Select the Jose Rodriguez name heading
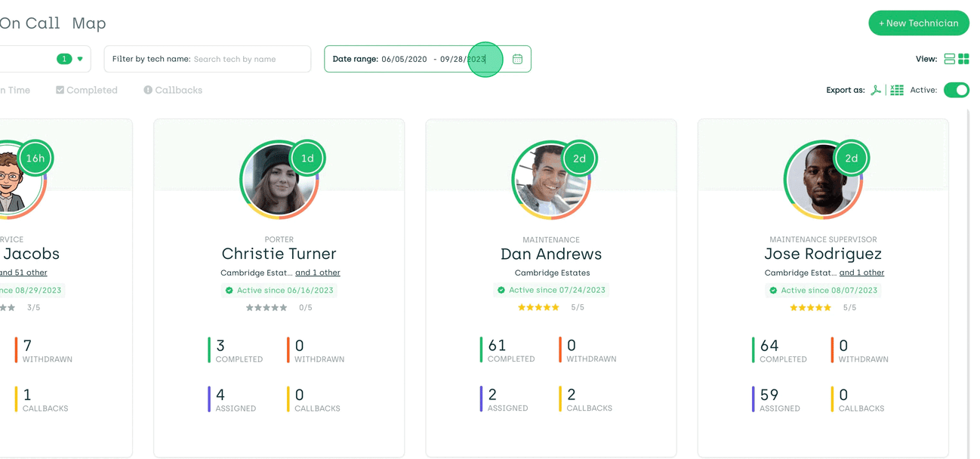 823,254
